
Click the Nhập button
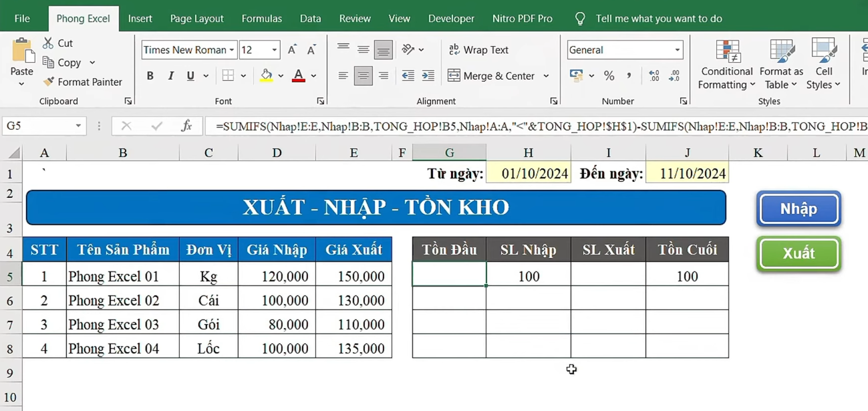(x=798, y=209)
